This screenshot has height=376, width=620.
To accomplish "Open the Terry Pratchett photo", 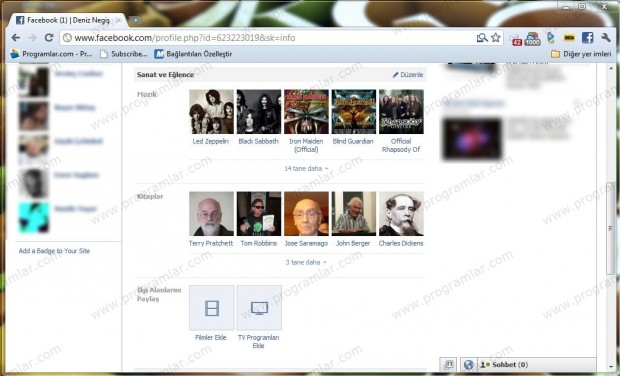I will tap(212, 214).
